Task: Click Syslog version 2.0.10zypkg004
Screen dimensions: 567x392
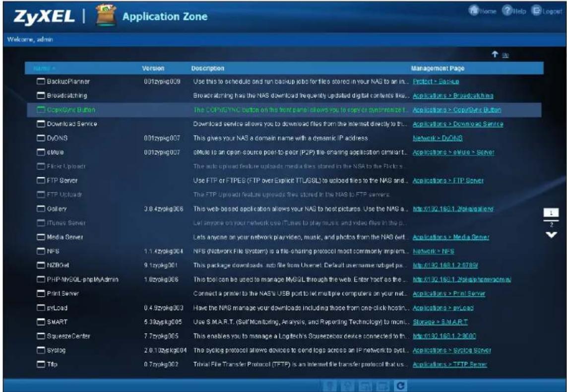Action: pos(165,350)
